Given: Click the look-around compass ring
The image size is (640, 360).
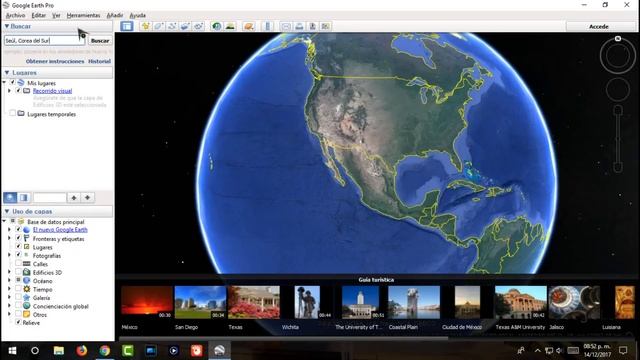Looking at the screenshot, I should [618, 56].
